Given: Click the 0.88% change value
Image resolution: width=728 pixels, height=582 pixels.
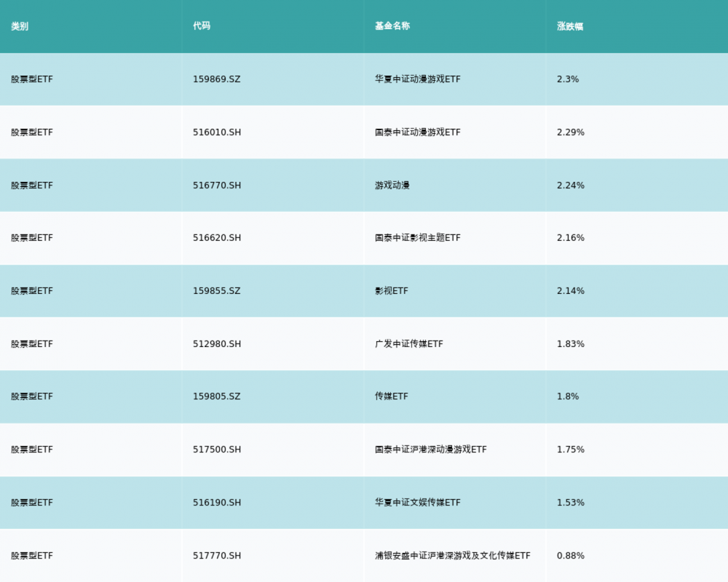Looking at the screenshot, I should tap(571, 556).
